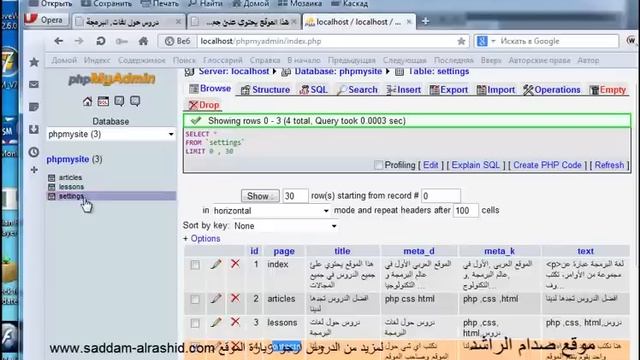This screenshot has height=360, width=640.
Task: Delete the index row with red X
Action: 235,264
